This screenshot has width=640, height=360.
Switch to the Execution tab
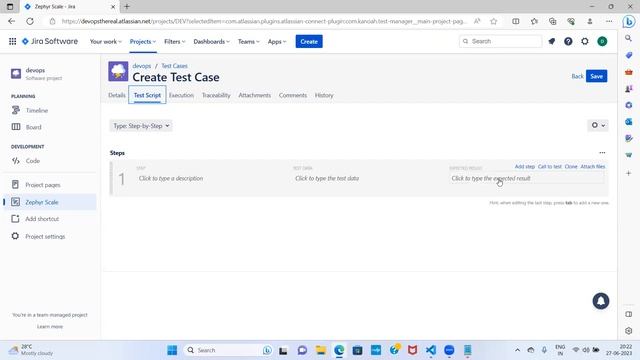(181, 95)
